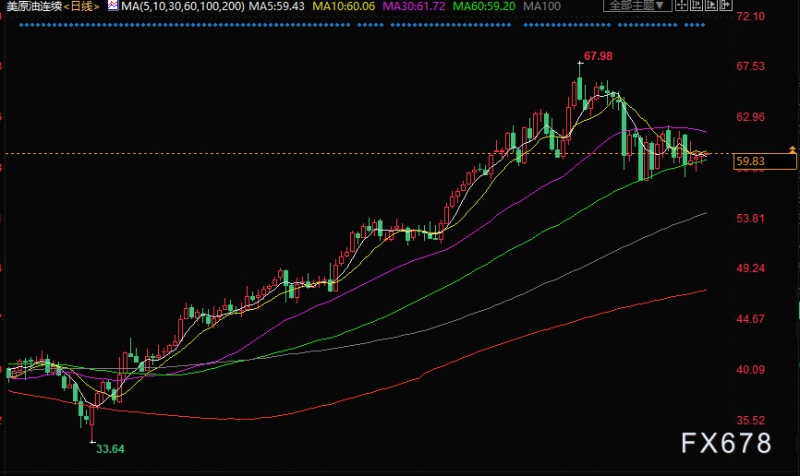Click the MA5:59.43 legend label

(277, 6)
